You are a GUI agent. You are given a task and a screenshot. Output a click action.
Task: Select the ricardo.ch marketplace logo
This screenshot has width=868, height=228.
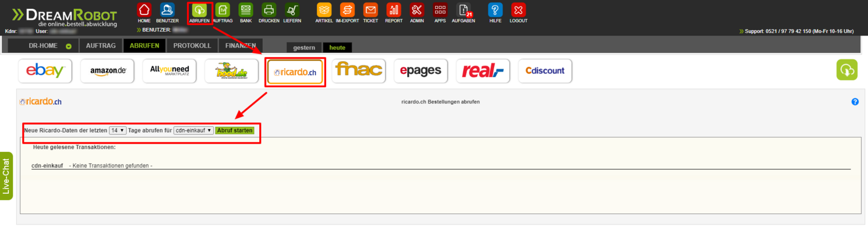[295, 72]
